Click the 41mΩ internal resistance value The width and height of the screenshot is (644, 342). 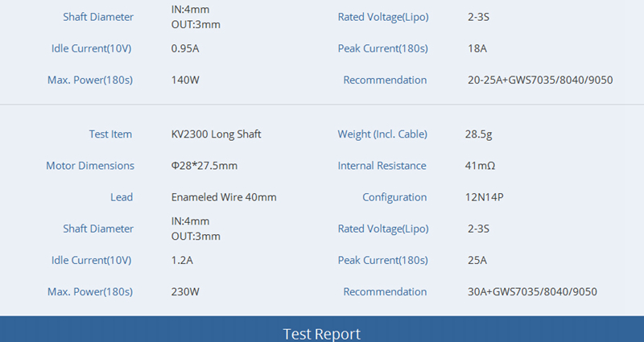(x=481, y=166)
